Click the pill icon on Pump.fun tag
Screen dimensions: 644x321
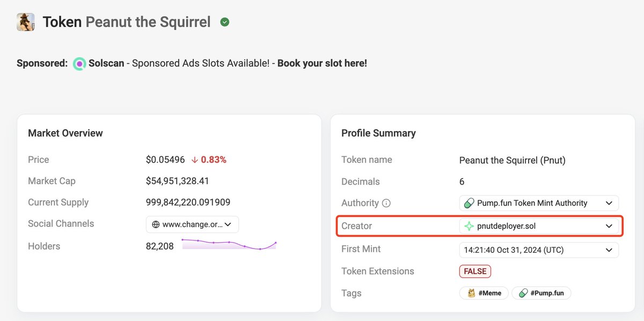[x=523, y=293]
